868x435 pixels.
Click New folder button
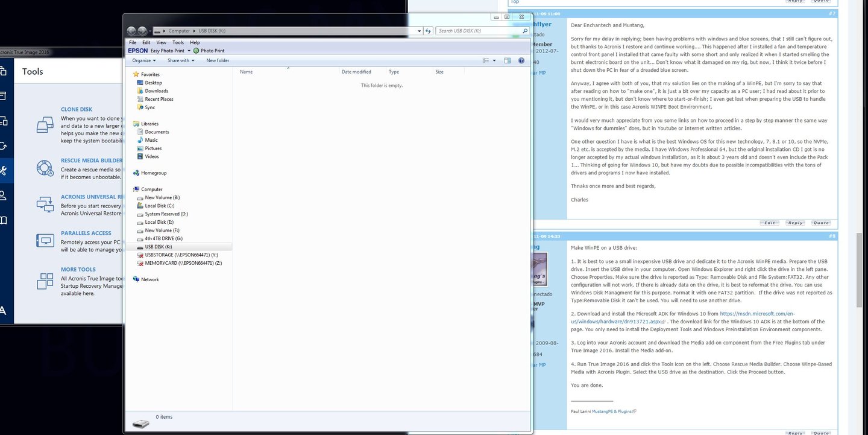click(218, 60)
